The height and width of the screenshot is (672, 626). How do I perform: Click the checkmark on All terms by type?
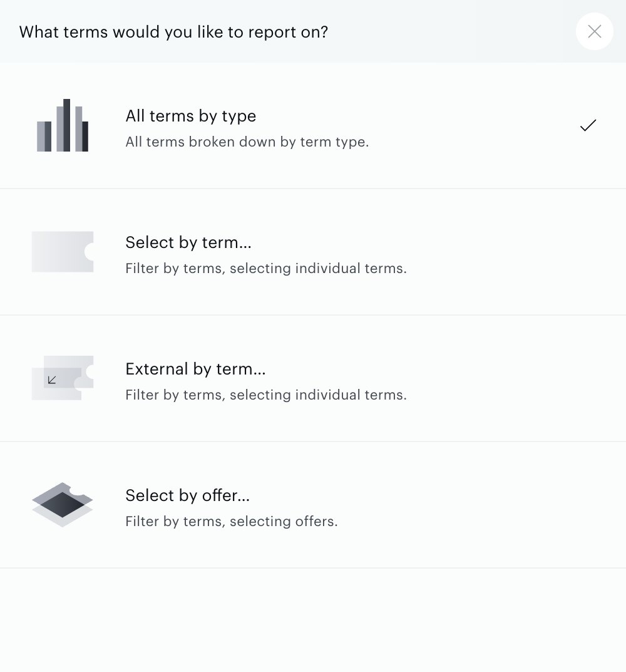588,125
